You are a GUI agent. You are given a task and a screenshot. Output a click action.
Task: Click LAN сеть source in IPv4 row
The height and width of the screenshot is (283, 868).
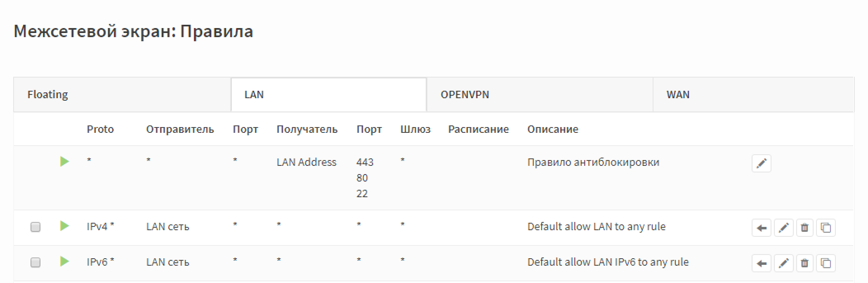[x=167, y=226]
